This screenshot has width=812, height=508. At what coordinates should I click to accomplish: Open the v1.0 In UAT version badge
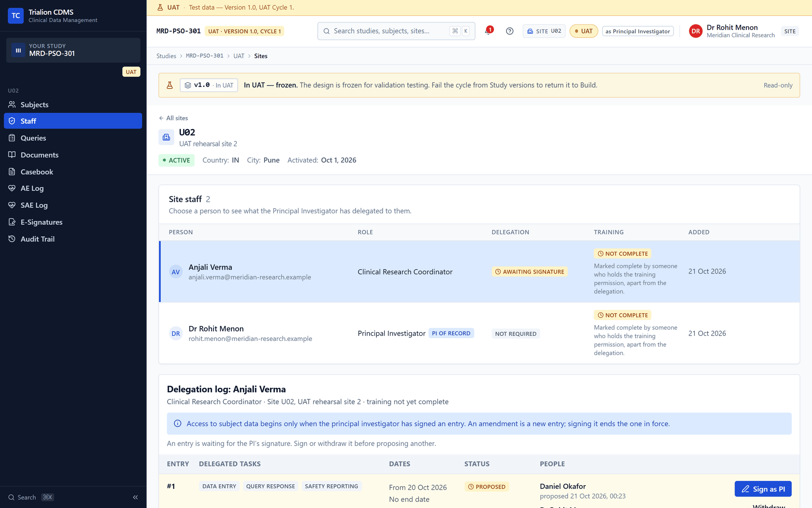point(209,85)
